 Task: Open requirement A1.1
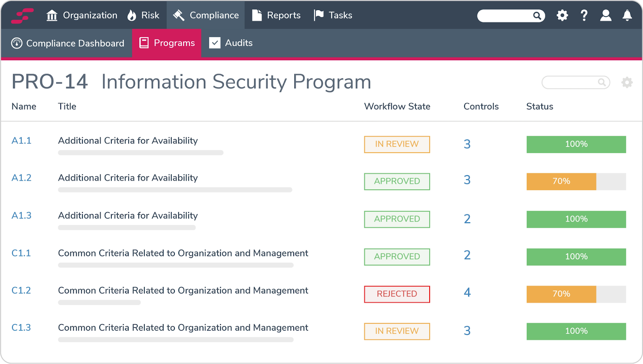[21, 141]
